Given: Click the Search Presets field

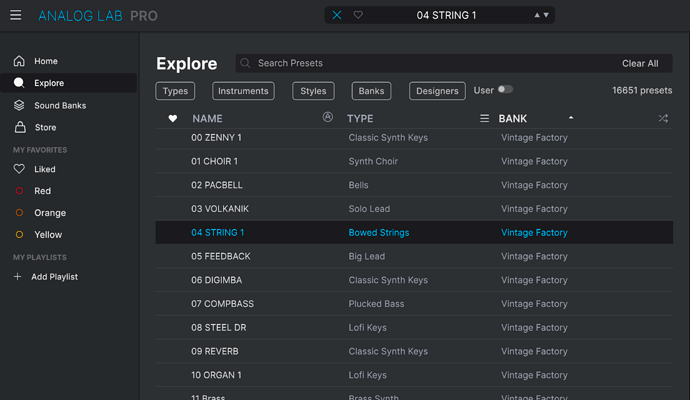Looking at the screenshot, I should click(x=427, y=63).
